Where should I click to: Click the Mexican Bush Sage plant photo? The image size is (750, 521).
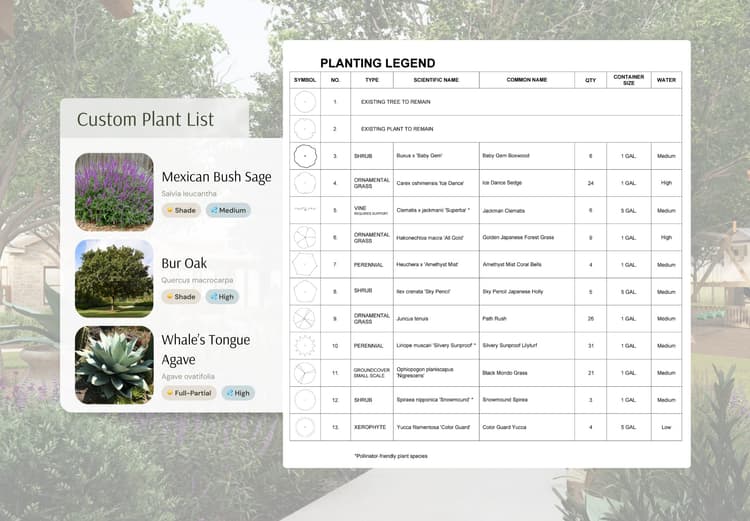114,192
